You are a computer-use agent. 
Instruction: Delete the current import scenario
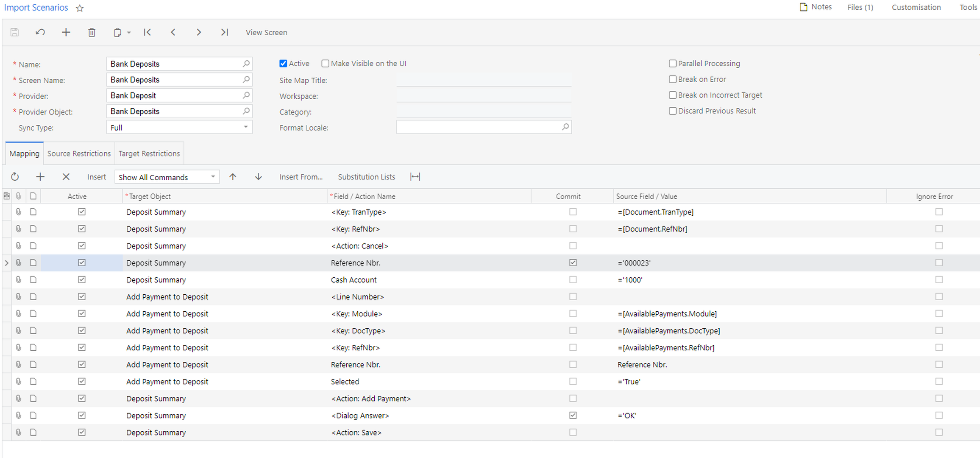(92, 32)
